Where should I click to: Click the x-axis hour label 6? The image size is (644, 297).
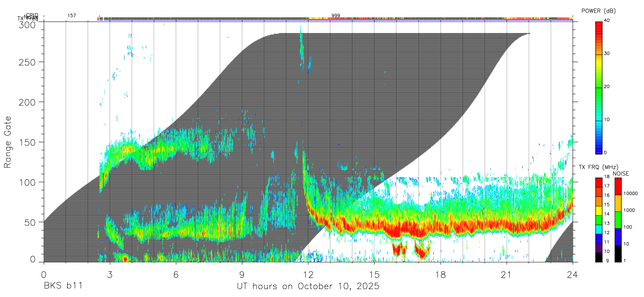[176, 274]
